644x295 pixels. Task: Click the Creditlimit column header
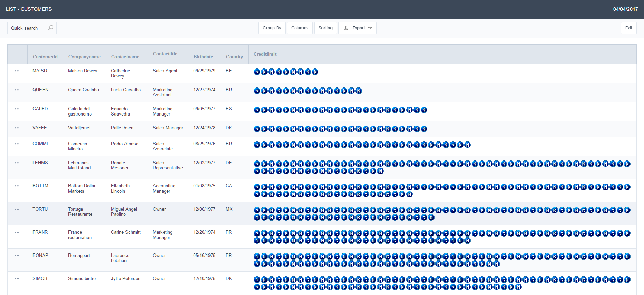click(x=265, y=54)
